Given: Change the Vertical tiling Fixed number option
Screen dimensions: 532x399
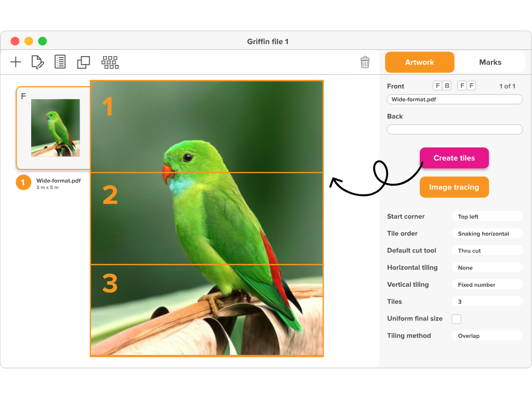Looking at the screenshot, I should [487, 285].
